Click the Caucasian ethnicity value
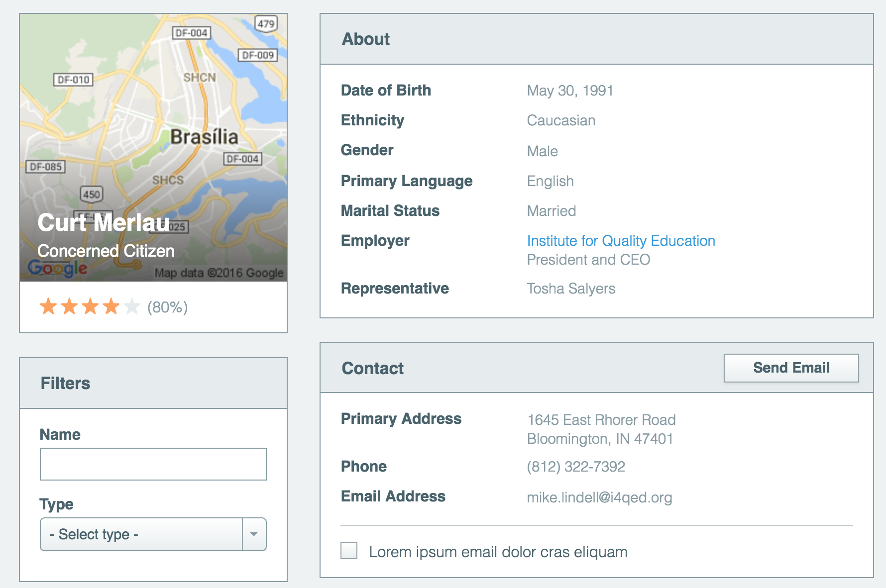Image resolution: width=886 pixels, height=588 pixels. tap(561, 120)
